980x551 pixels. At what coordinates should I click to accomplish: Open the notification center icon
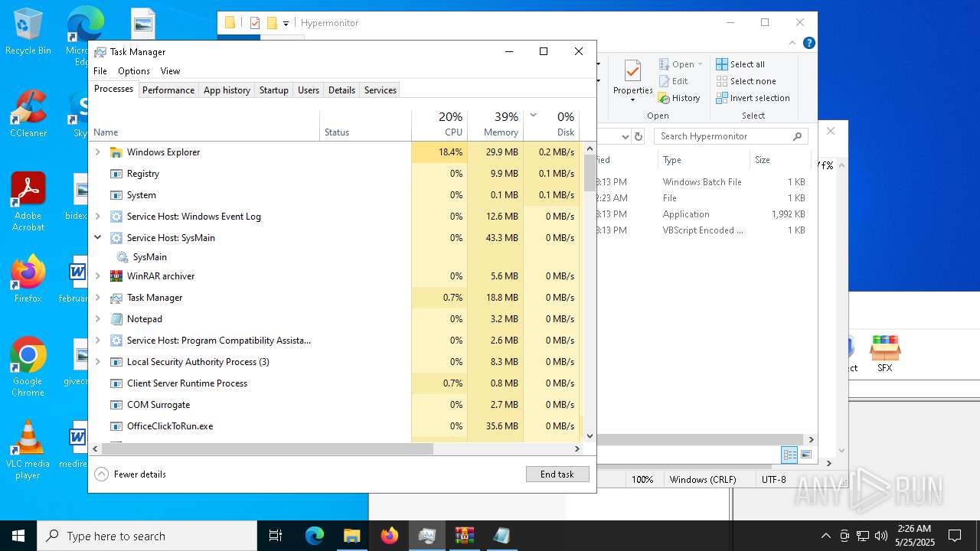click(955, 536)
